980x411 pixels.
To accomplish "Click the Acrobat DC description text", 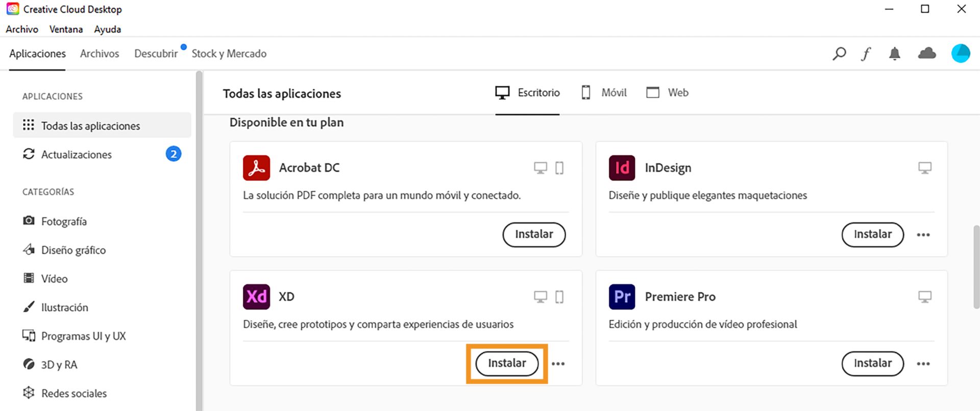I will tap(382, 195).
